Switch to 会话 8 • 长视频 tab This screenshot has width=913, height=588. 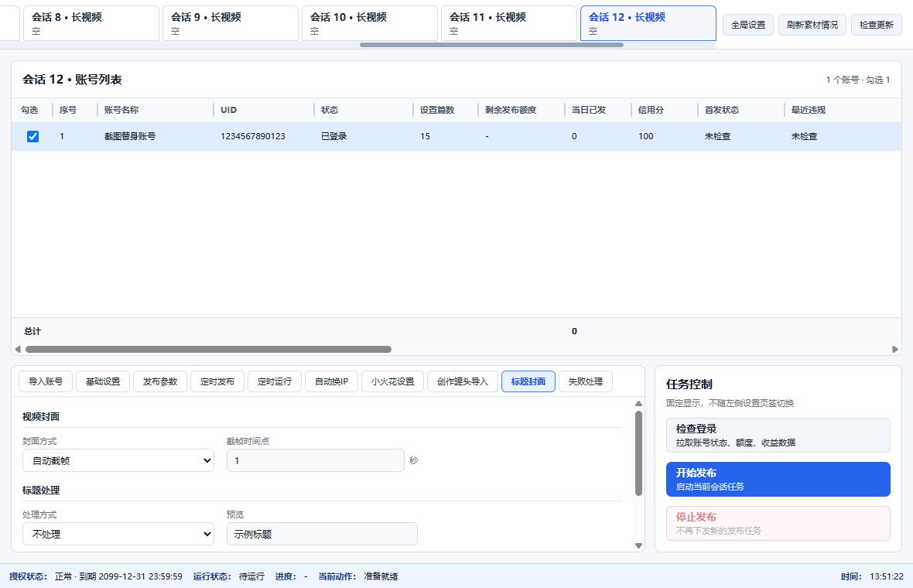91,23
